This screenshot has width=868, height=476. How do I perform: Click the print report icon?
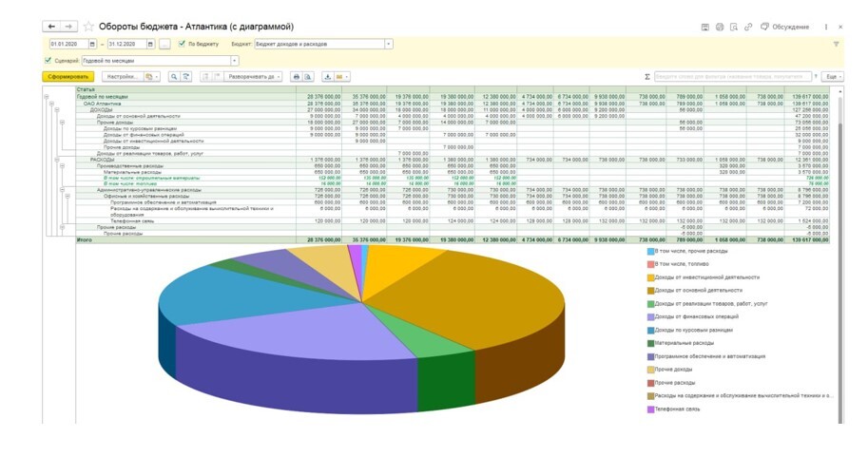tap(298, 76)
